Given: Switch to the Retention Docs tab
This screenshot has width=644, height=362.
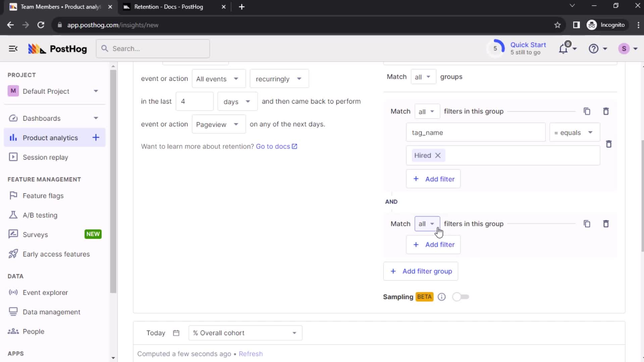Looking at the screenshot, I should [x=174, y=7].
